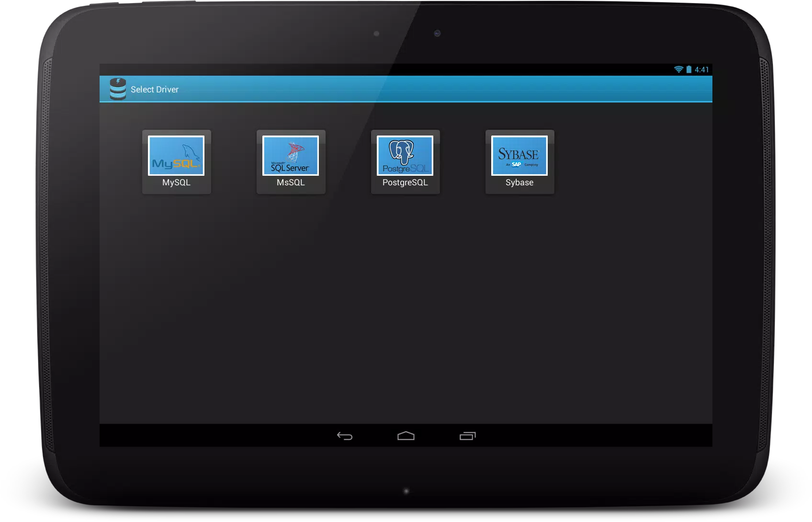Image resolution: width=812 pixels, height=522 pixels.
Task: Select the MySQL driver tile
Action: coord(176,162)
